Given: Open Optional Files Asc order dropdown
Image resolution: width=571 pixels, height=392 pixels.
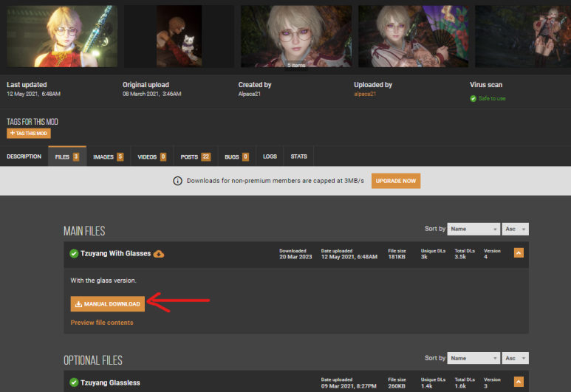Looking at the screenshot, I should [516, 358].
